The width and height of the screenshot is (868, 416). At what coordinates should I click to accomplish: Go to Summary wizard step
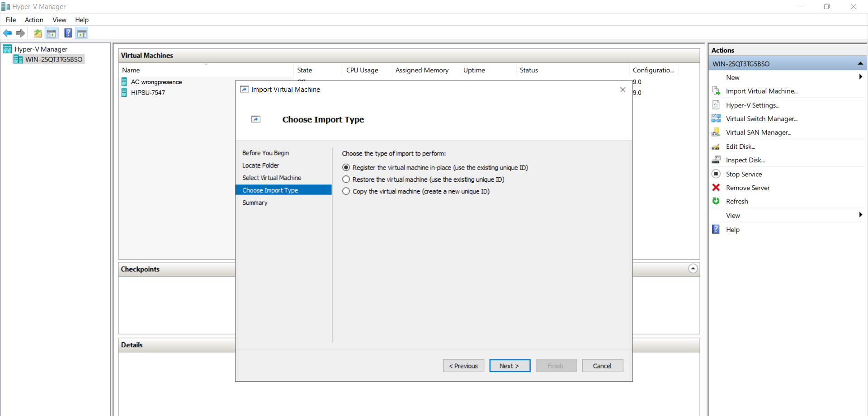pos(255,203)
